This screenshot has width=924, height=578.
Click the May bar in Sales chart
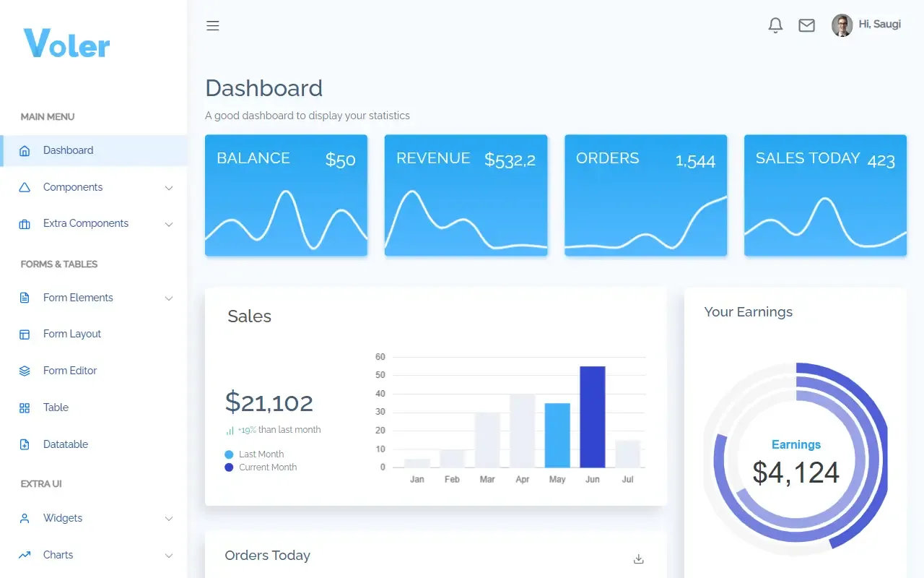click(557, 435)
